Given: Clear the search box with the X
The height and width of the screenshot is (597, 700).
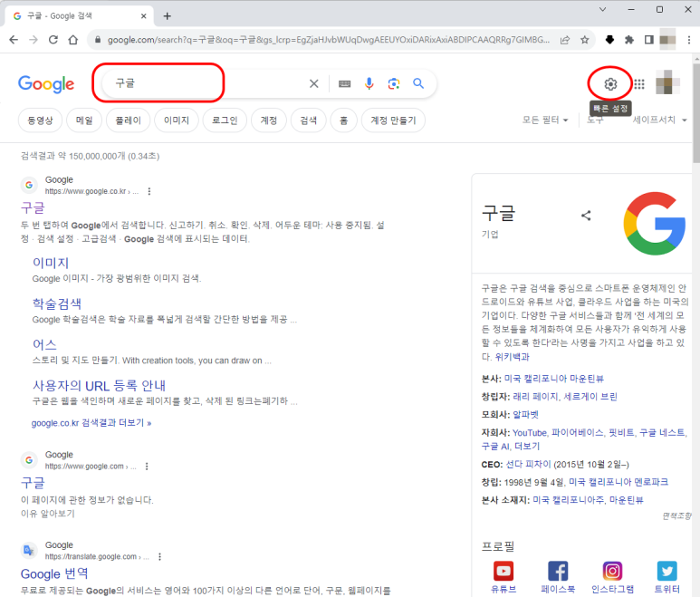Looking at the screenshot, I should [314, 83].
